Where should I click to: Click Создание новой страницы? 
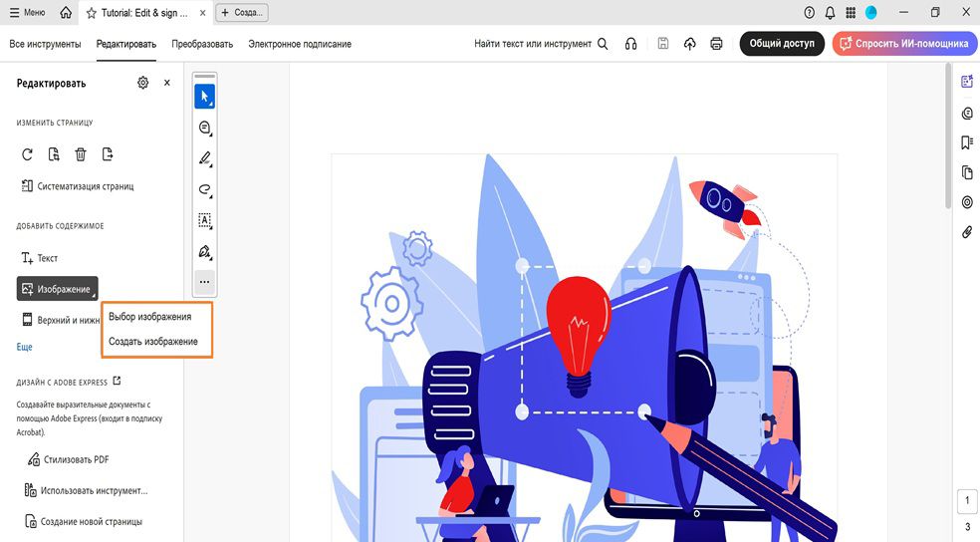(x=83, y=521)
